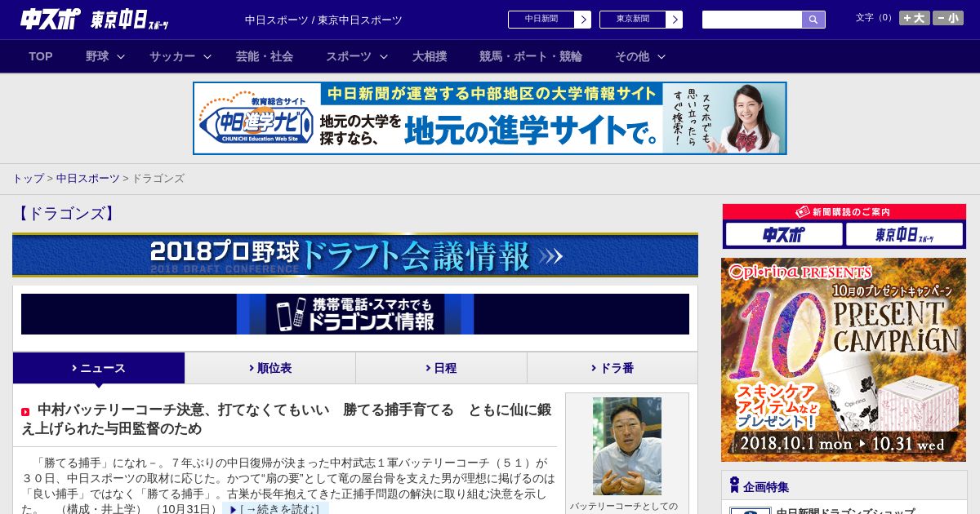Expand the 野球 dropdown chevron
The height and width of the screenshot is (514, 980).
click(x=121, y=56)
